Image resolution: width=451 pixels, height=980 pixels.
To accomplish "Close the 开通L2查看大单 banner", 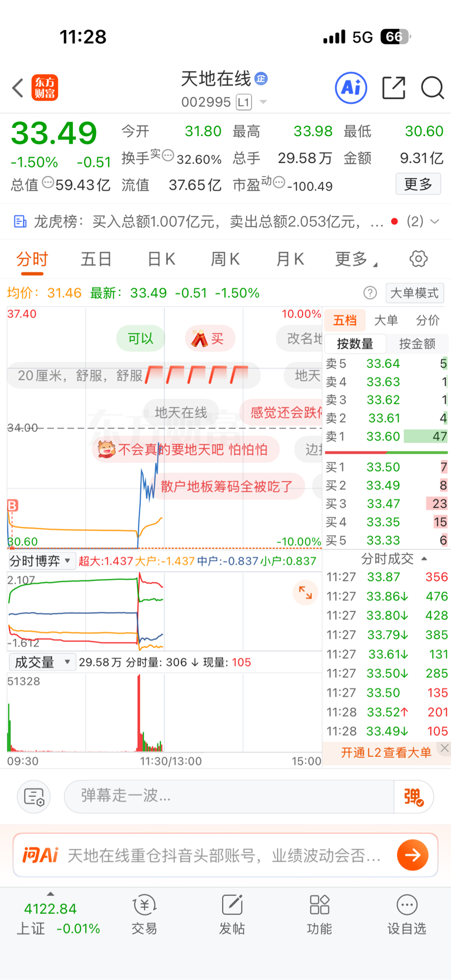I will pos(445,748).
